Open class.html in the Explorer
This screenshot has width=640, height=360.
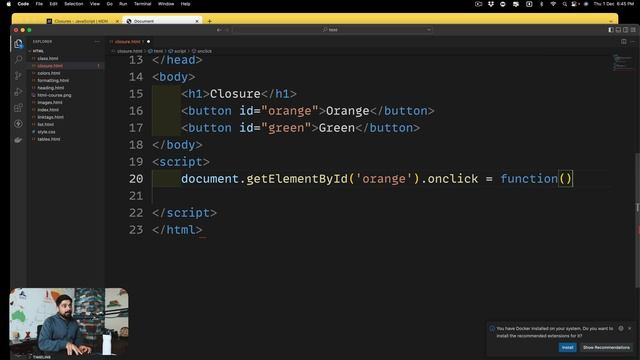(47, 58)
